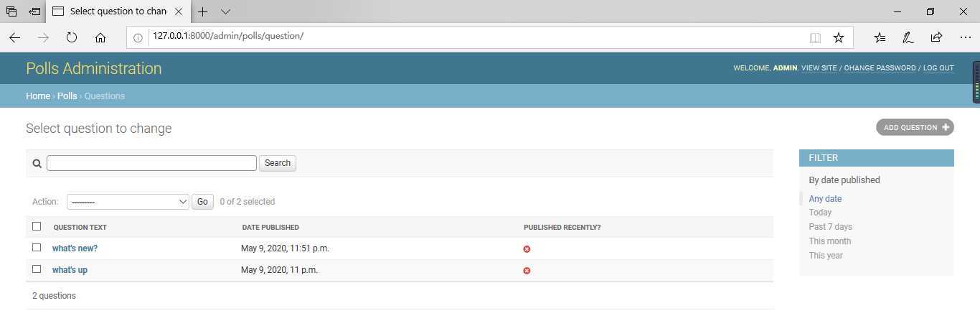
Task: Click the date 'May 9, 2020, 11 p.m.'
Action: 279,270
